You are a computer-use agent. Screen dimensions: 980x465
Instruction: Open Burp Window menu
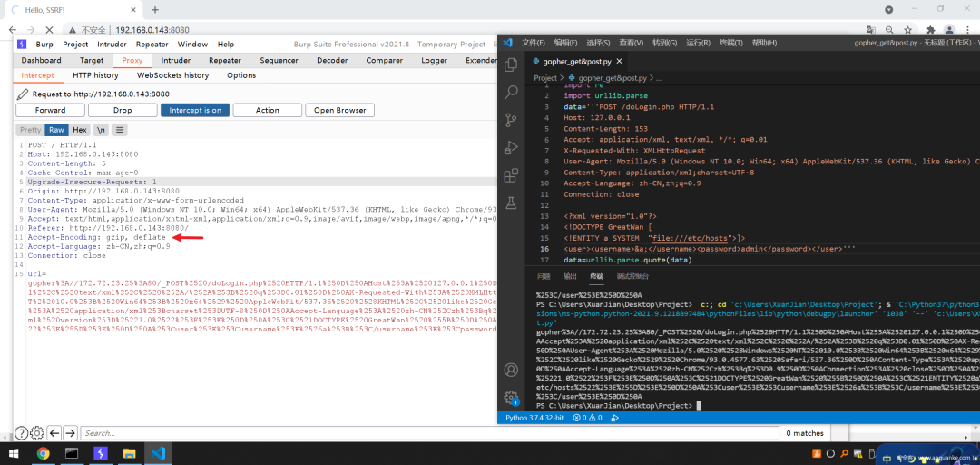pyautogui.click(x=192, y=44)
